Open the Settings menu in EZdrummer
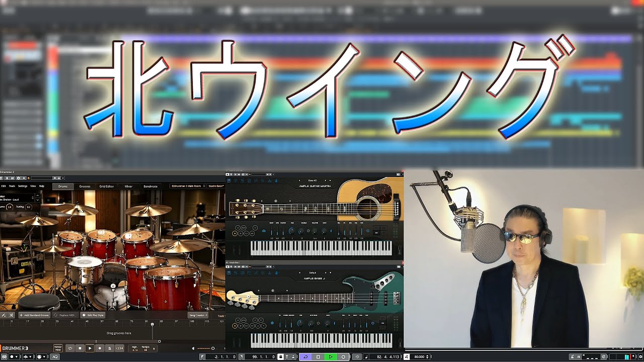Screen dimensions: 644x362 tap(23, 187)
